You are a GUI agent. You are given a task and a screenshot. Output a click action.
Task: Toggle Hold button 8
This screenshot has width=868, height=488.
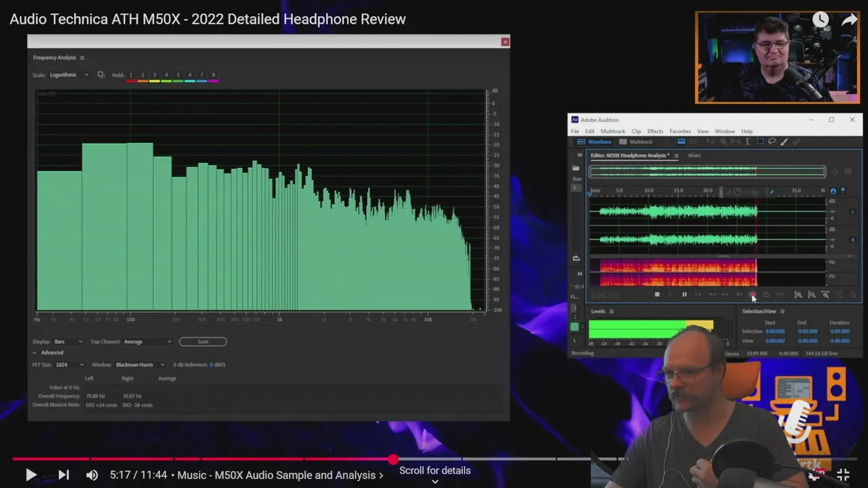tap(214, 75)
